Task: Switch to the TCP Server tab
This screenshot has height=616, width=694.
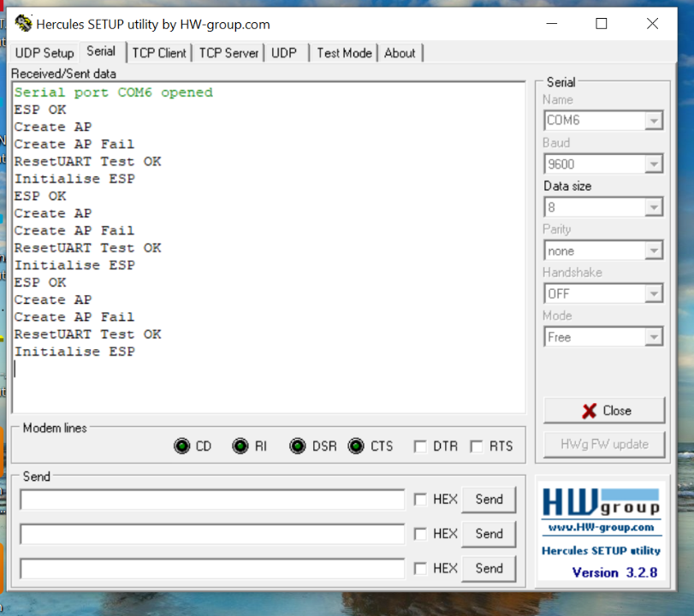Action: (x=228, y=53)
